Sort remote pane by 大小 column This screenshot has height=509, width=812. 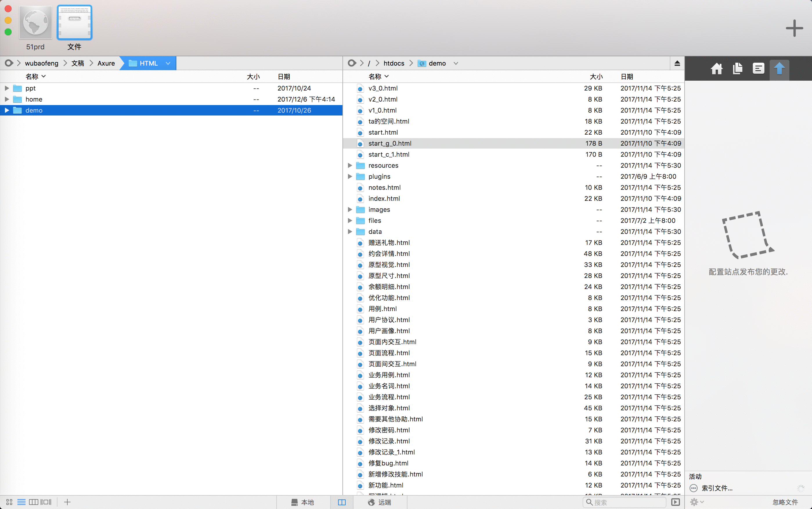[x=596, y=77]
